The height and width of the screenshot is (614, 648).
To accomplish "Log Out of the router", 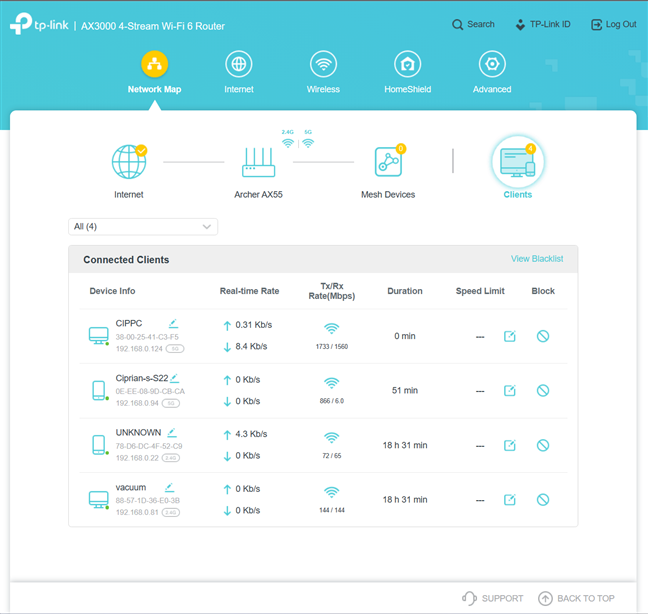I will tap(614, 24).
